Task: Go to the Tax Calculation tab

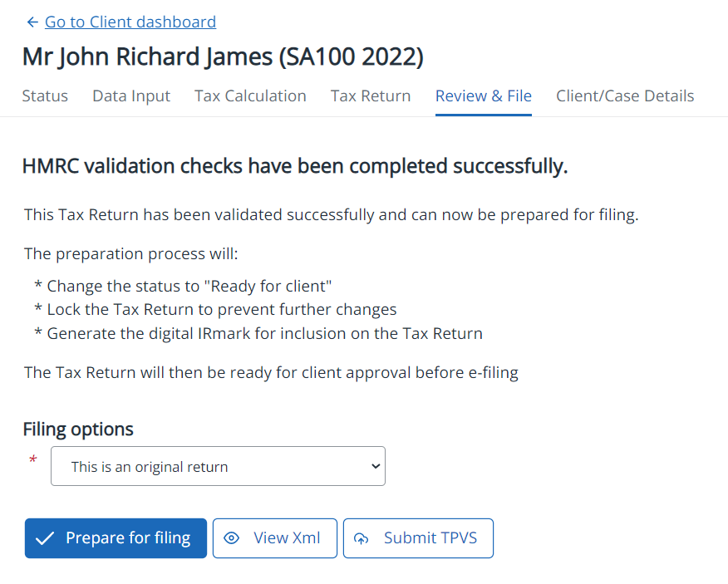Action: tap(250, 96)
